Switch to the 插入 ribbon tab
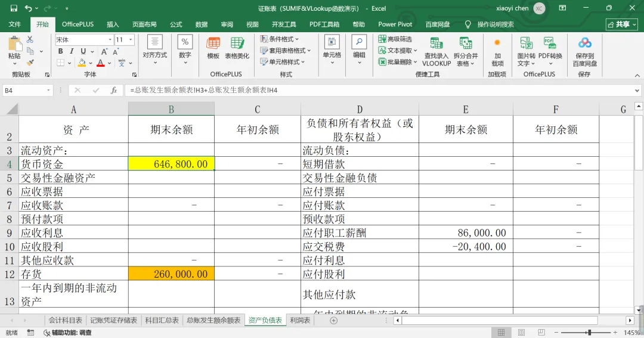Screen dimensions: 644x338 point(113,24)
